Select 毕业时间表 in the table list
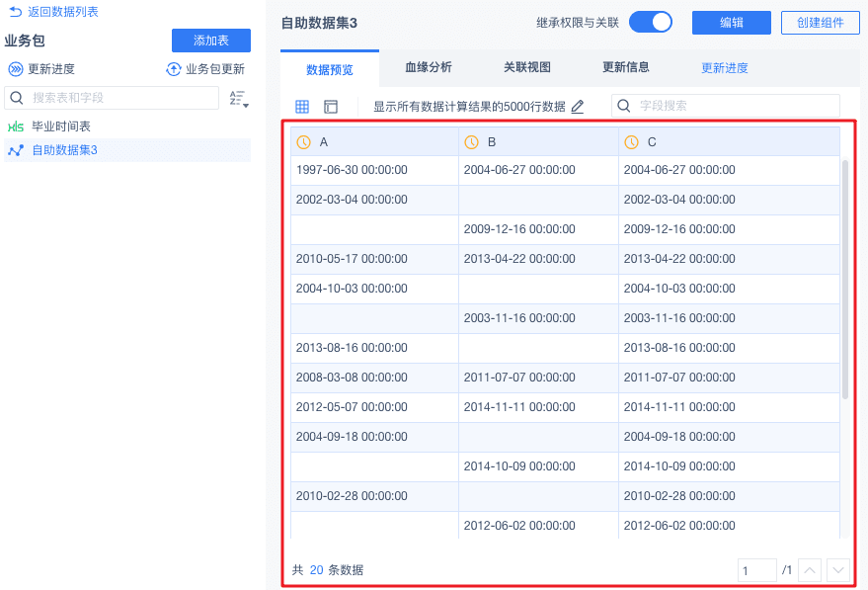Screen dimensions: 868x590 click(x=127, y=126)
